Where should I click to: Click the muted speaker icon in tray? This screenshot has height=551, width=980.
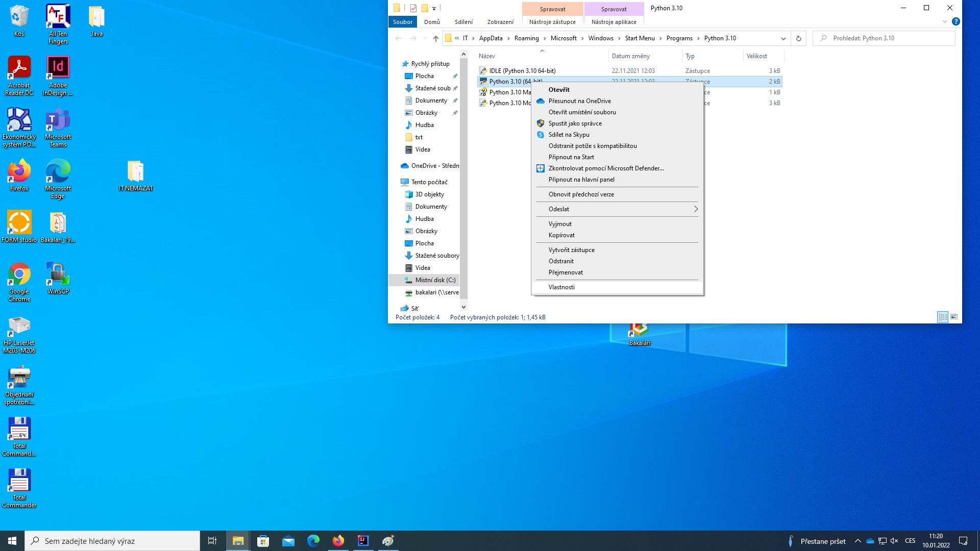(894, 541)
